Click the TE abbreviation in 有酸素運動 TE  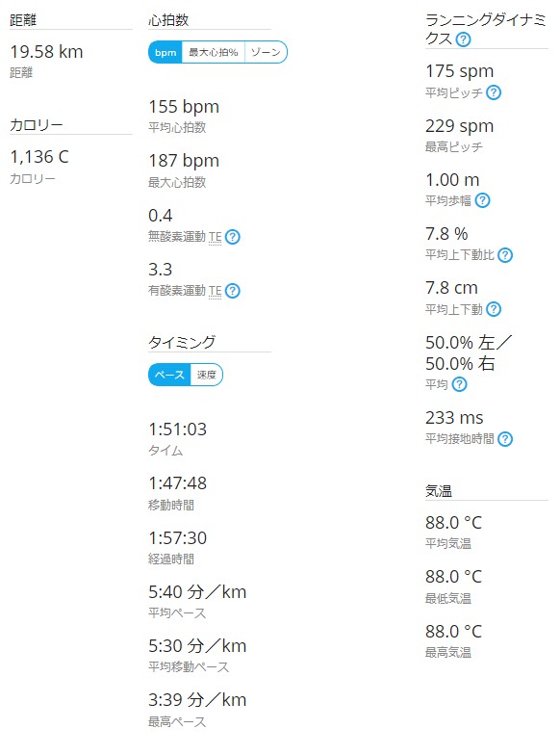click(216, 291)
